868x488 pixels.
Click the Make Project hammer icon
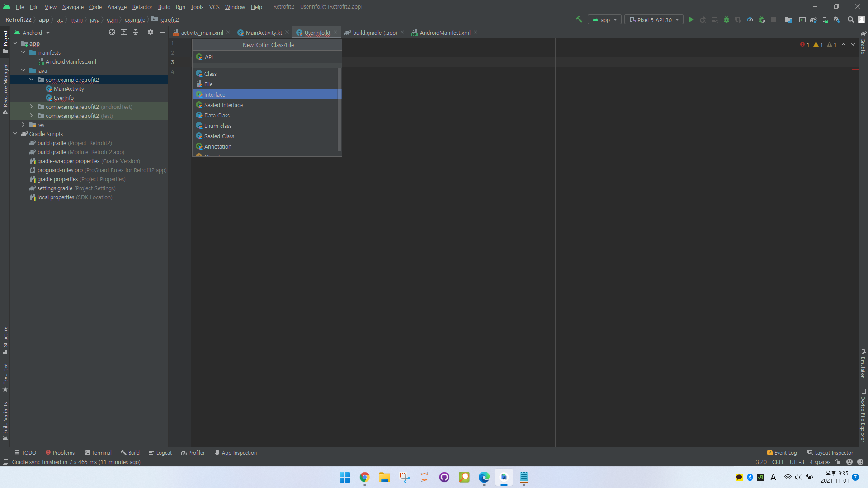(579, 19)
